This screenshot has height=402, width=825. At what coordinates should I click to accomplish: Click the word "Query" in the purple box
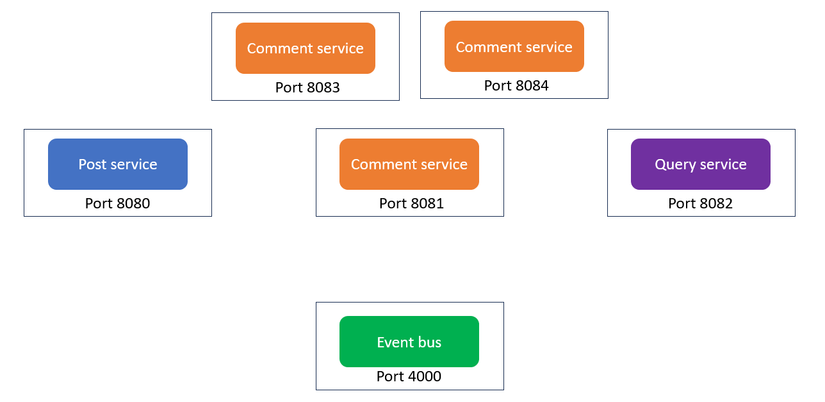coord(675,164)
